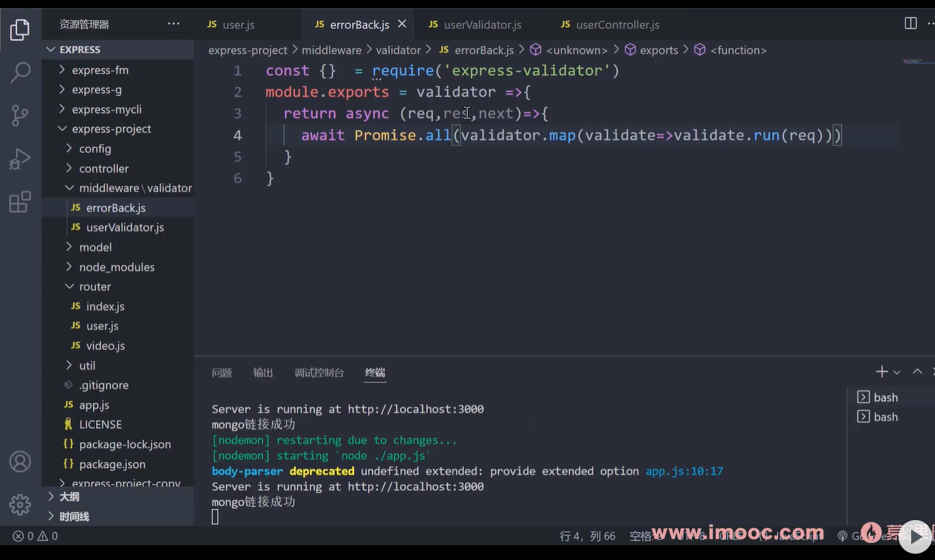Image resolution: width=935 pixels, height=560 pixels.
Task: Open app.js:10:17 link in terminal
Action: [x=684, y=471]
